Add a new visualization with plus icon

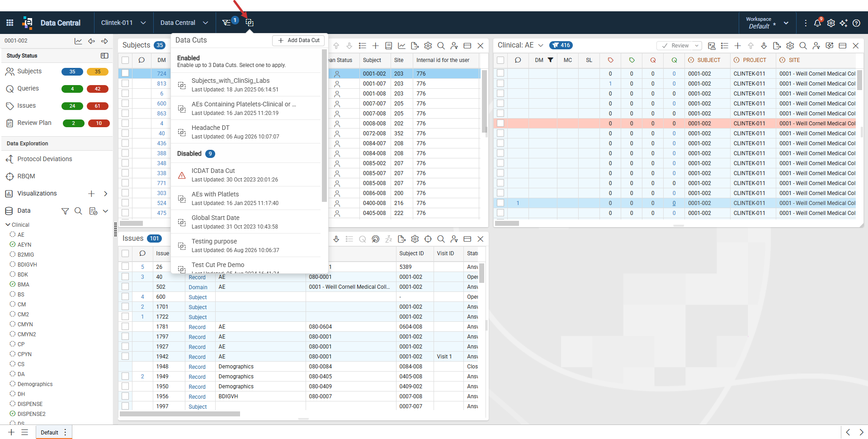(x=91, y=194)
